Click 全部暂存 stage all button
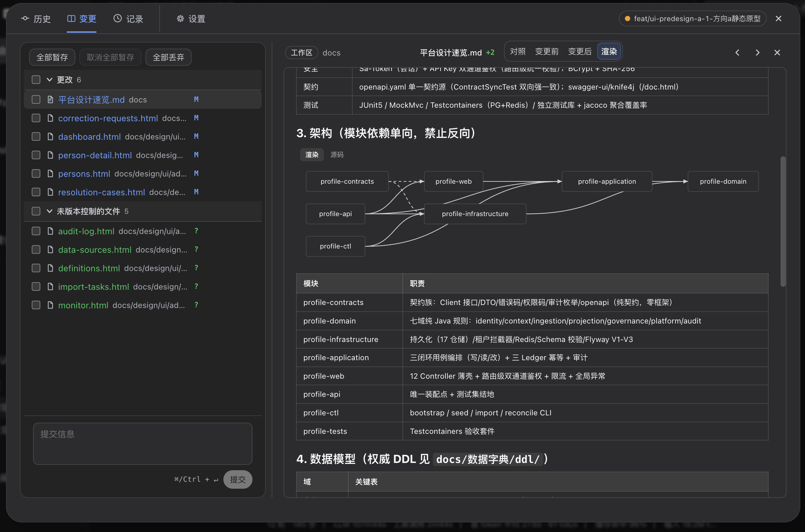Screen dimensions: 805x532 [52, 57]
